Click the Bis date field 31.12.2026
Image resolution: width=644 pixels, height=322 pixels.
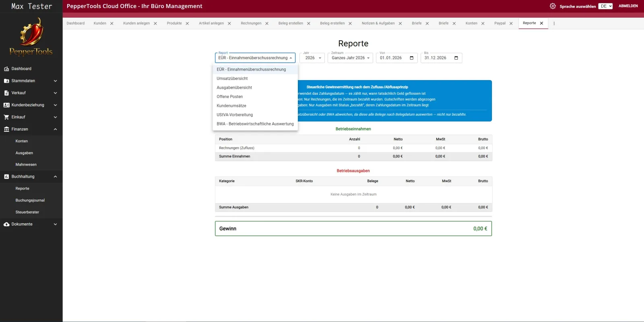pyautogui.click(x=441, y=58)
